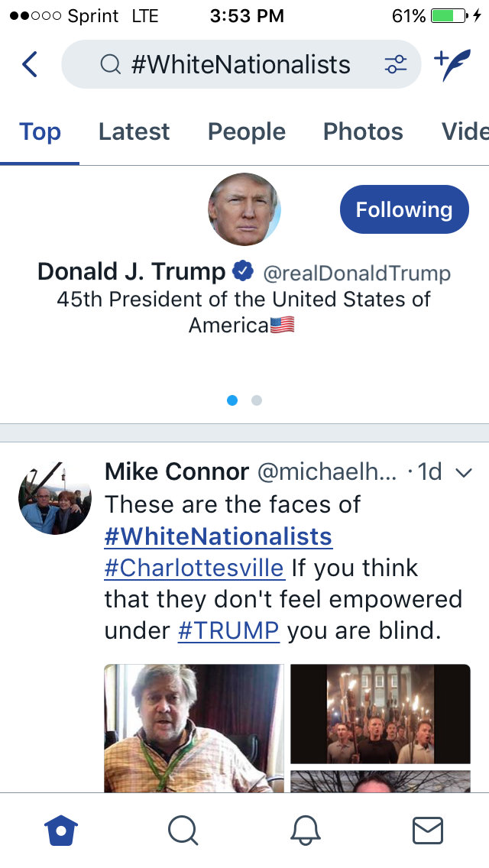489x868 pixels.
Task: Open the #Charlottesville hashtag link
Action: click(x=194, y=568)
